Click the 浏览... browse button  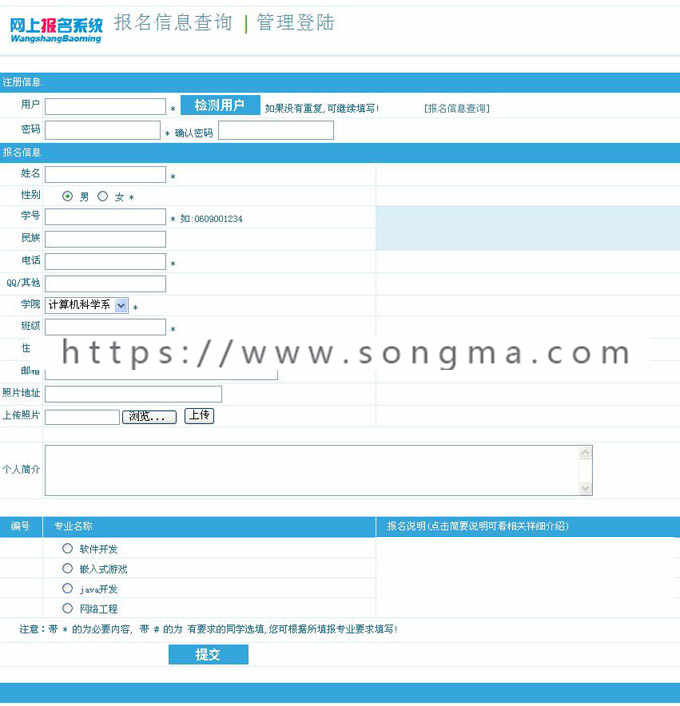pos(149,416)
